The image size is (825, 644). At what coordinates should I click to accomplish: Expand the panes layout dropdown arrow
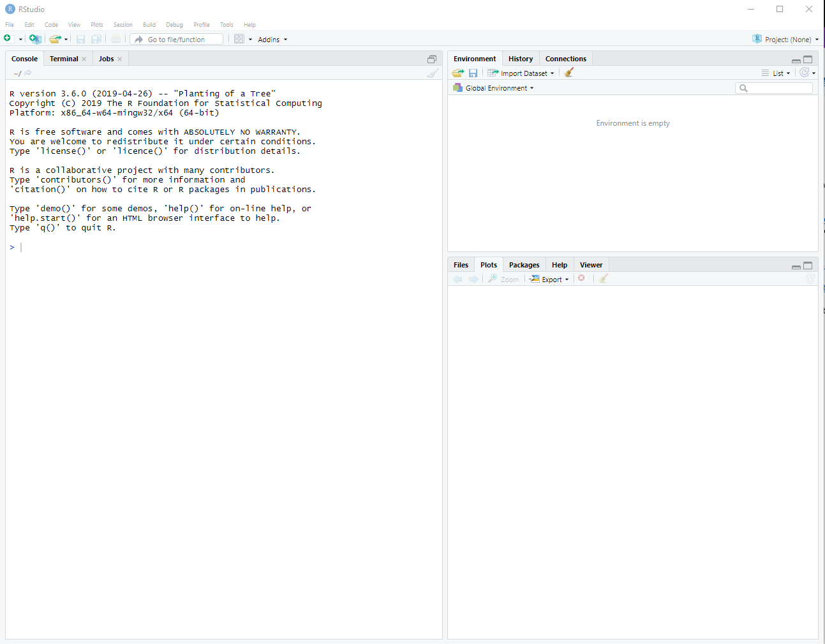[250, 40]
